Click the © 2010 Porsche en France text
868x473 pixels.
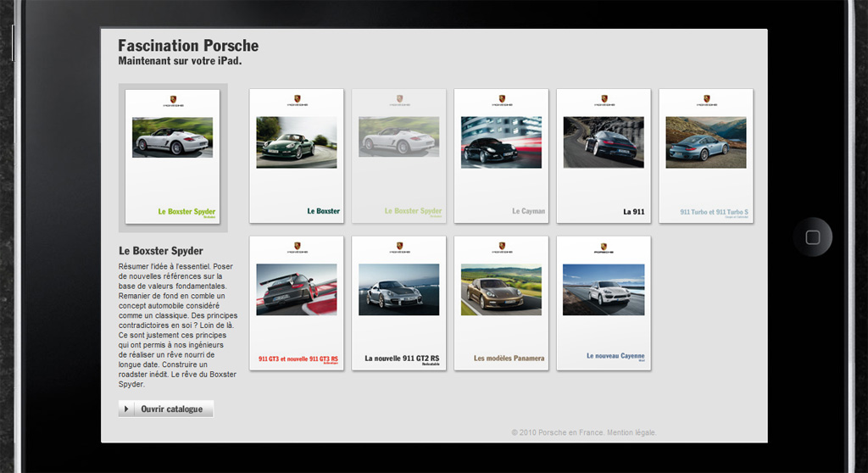coord(558,432)
